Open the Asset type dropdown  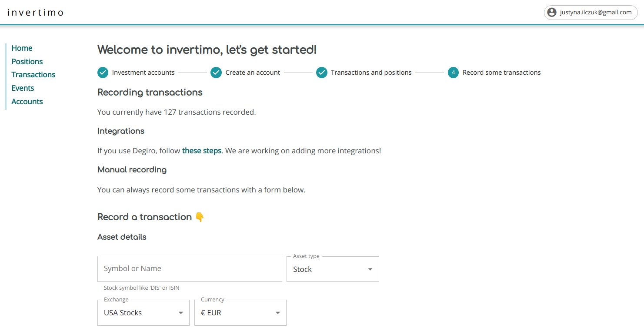pyautogui.click(x=333, y=269)
